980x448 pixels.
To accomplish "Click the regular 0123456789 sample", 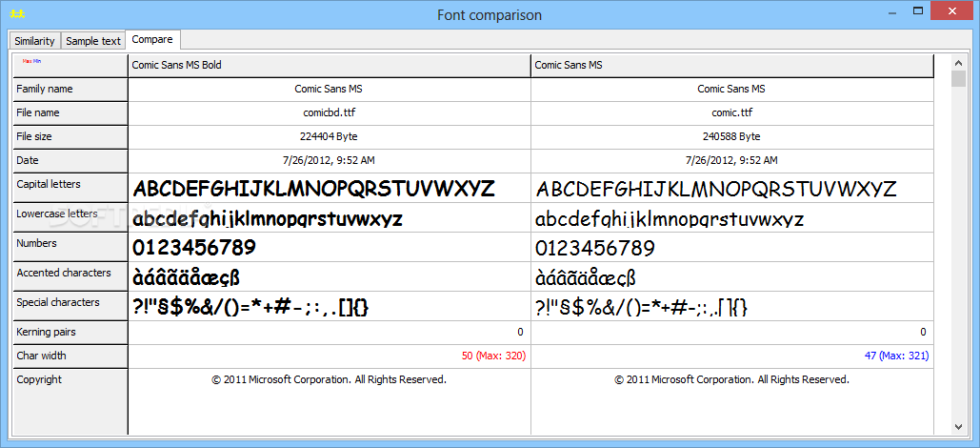I will pos(595,249).
